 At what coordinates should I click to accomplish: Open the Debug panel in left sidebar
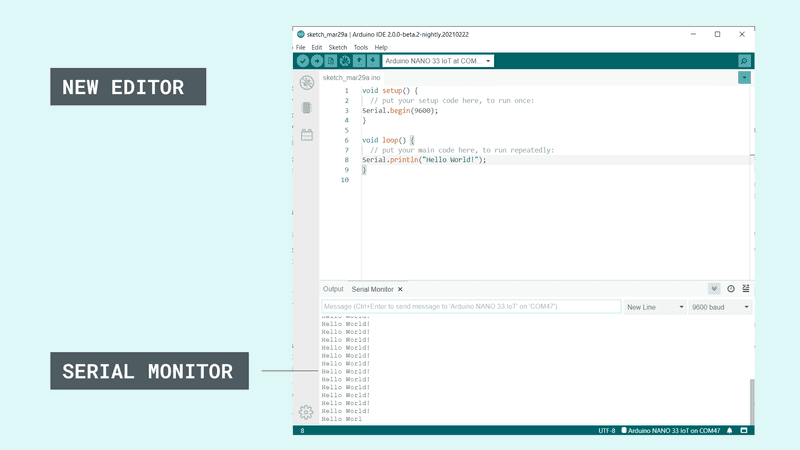pyautogui.click(x=307, y=82)
